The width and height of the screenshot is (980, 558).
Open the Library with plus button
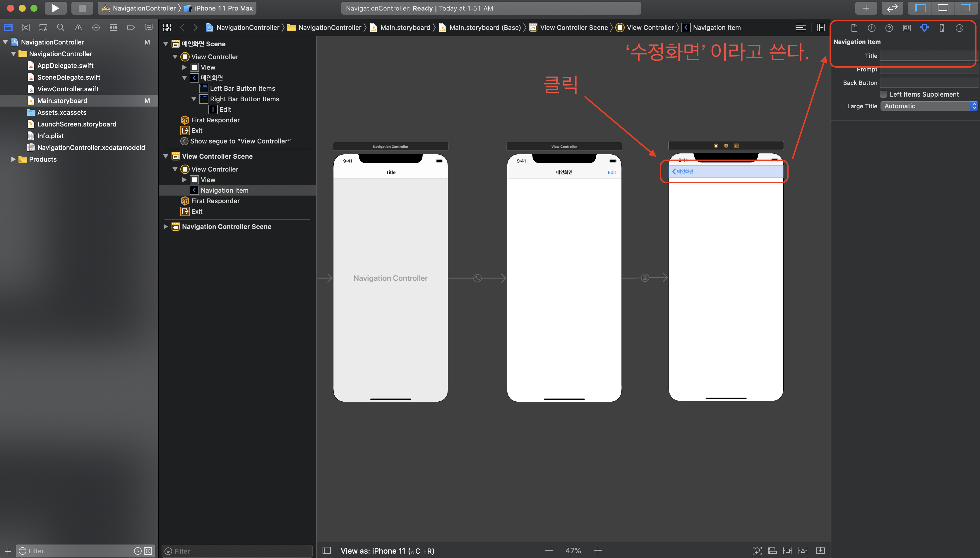pyautogui.click(x=866, y=8)
